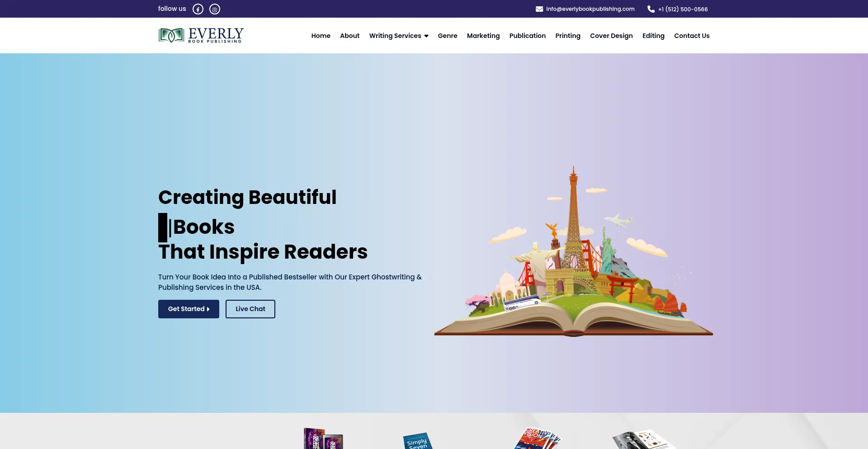The image size is (868, 449).
Task: Click the 'follow us' text
Action: [172, 9]
